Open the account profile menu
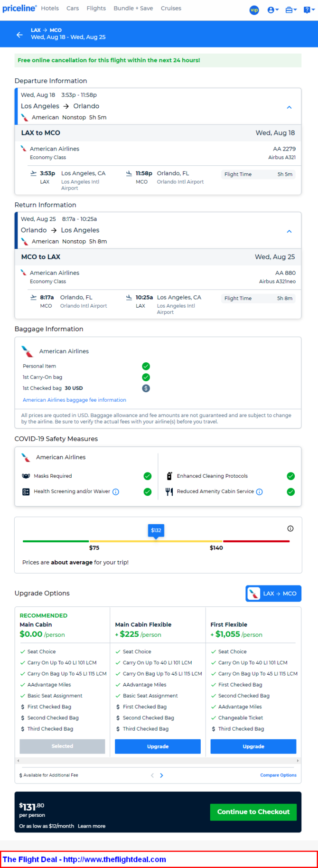The width and height of the screenshot is (318, 868). pyautogui.click(x=273, y=10)
